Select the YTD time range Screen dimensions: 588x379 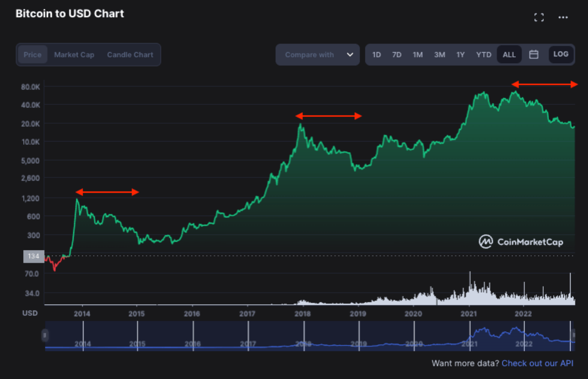tap(483, 54)
